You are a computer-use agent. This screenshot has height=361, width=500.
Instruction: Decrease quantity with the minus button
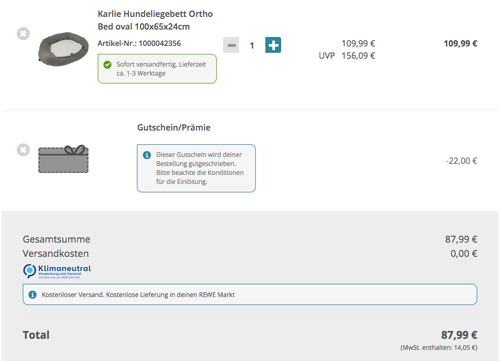(231, 45)
